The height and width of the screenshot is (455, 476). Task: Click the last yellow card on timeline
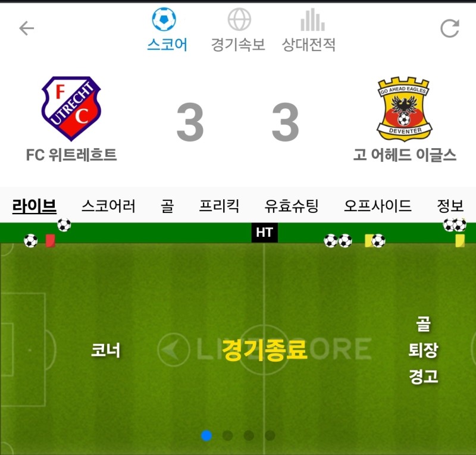460,241
